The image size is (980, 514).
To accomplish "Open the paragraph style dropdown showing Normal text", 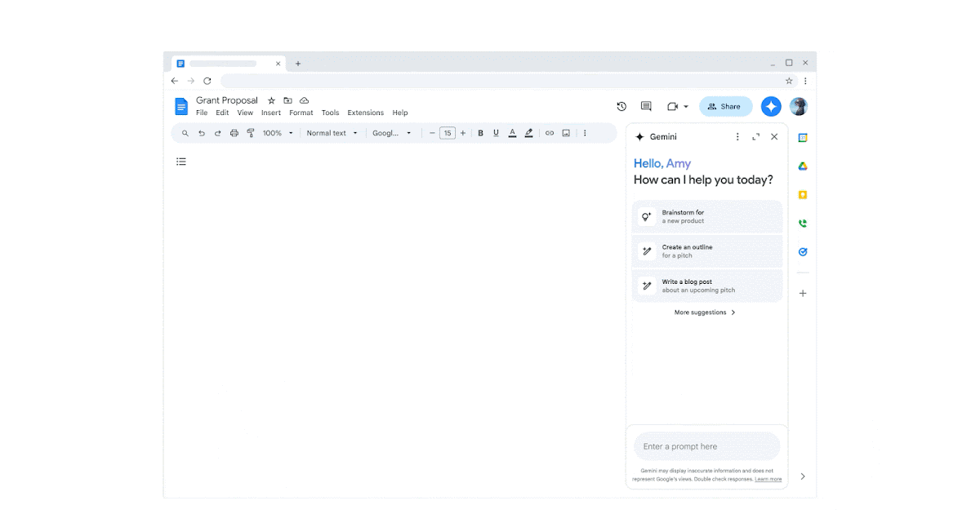I will [332, 133].
